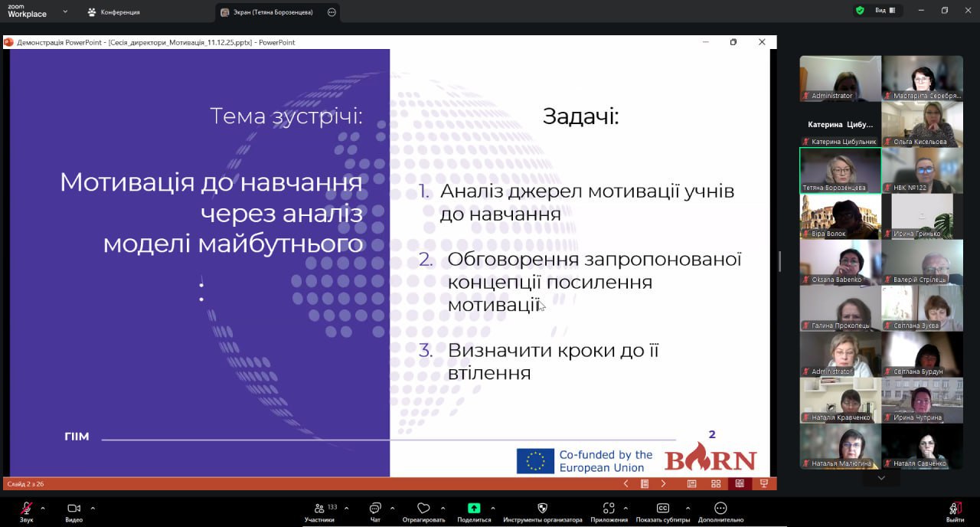Expand the Zoom Workplace dropdown chevron
Image resolution: width=980 pixels, height=527 pixels.
click(64, 11)
